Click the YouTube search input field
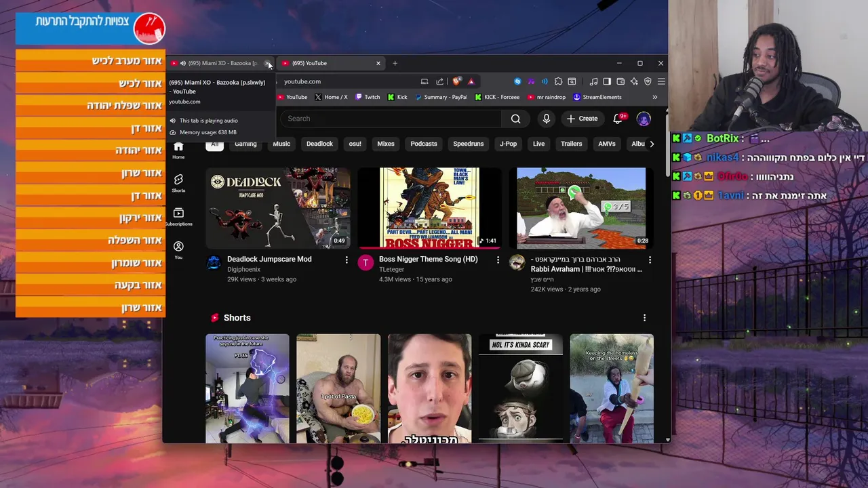The height and width of the screenshot is (488, 868). point(390,119)
